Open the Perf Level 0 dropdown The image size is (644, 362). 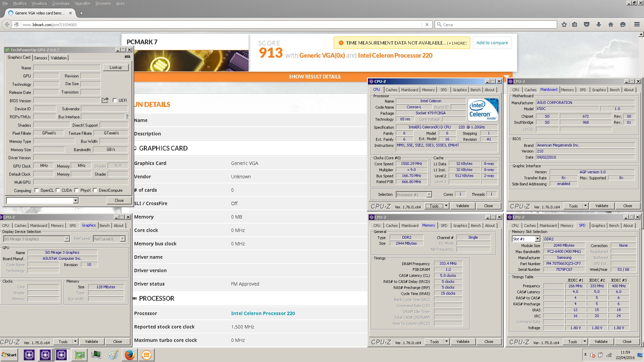pos(109,239)
